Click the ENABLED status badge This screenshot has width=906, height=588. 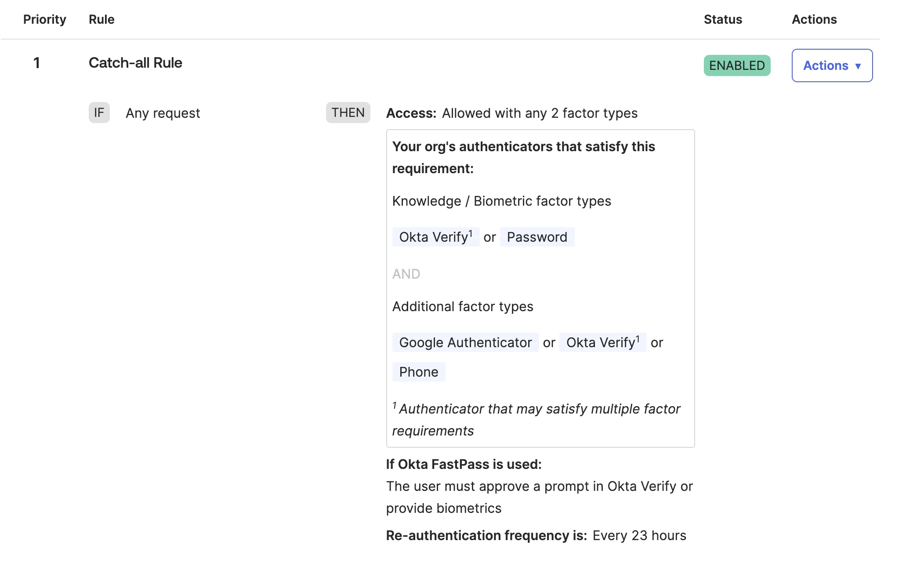(737, 65)
